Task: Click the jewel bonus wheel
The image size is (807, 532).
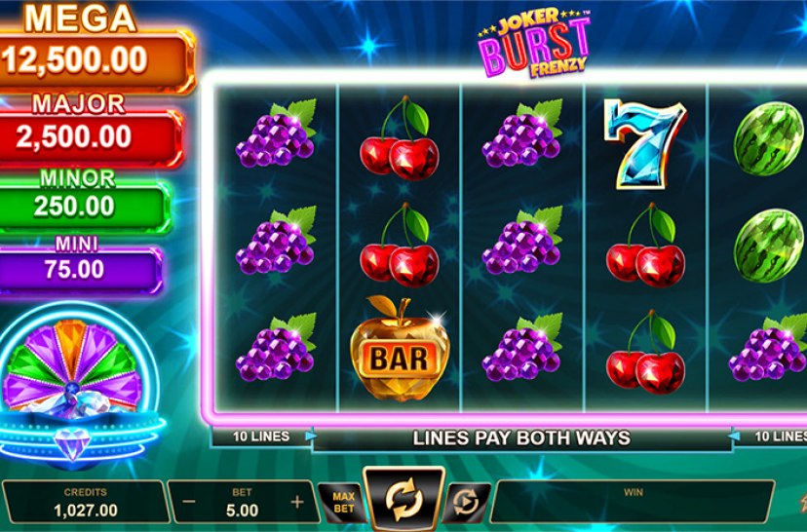Action: 72,364
